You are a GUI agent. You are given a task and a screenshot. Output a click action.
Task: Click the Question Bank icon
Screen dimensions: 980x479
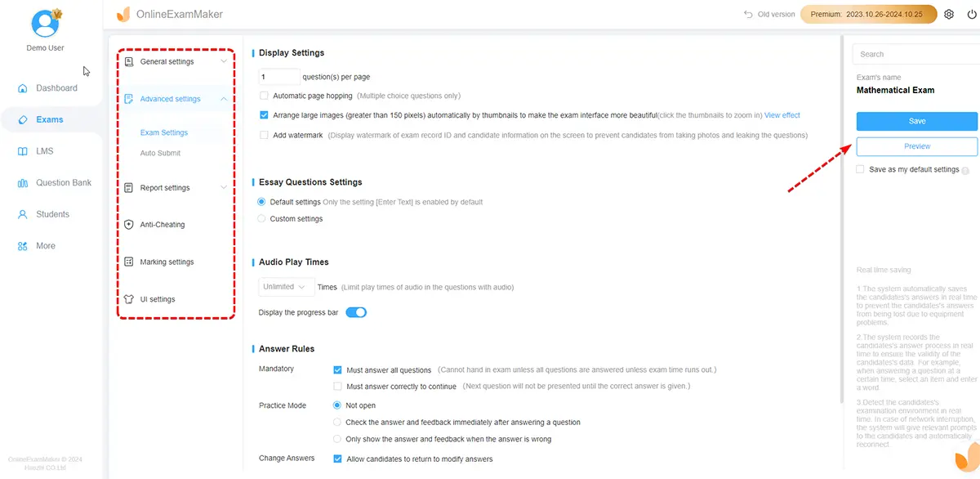23,183
